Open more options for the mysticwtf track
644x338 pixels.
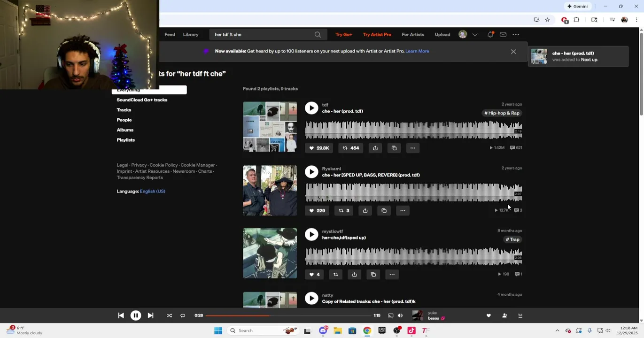click(x=392, y=274)
